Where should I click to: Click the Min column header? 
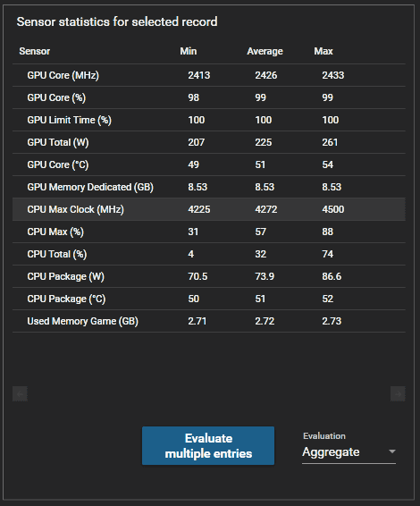(x=189, y=51)
